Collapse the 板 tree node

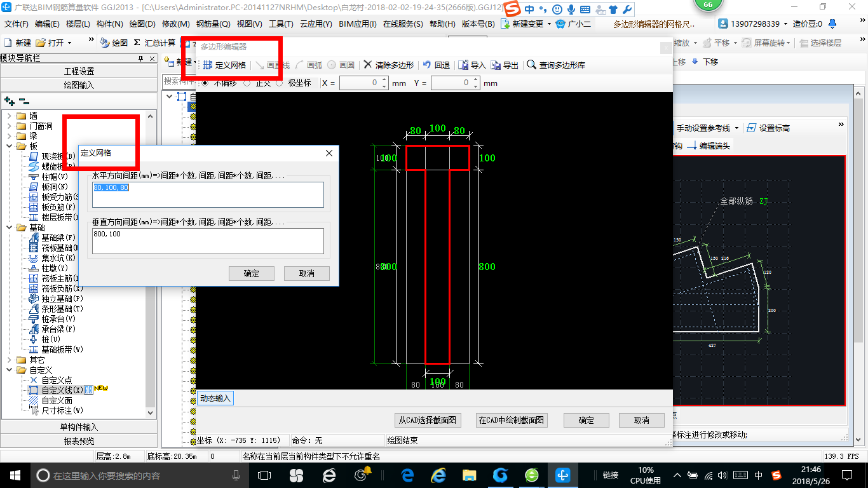[9, 146]
